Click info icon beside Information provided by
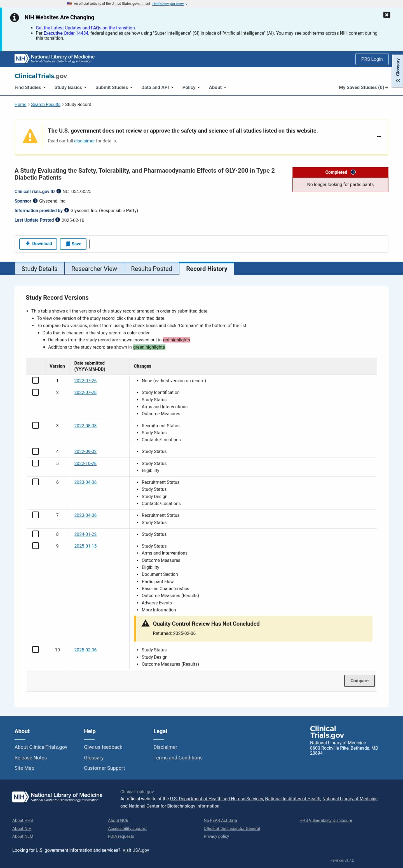 (67, 210)
